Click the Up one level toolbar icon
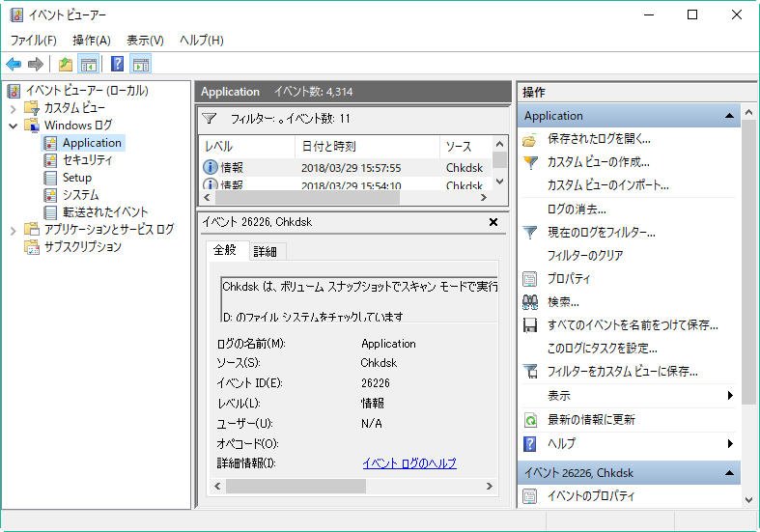The height and width of the screenshot is (532, 760). pyautogui.click(x=65, y=64)
